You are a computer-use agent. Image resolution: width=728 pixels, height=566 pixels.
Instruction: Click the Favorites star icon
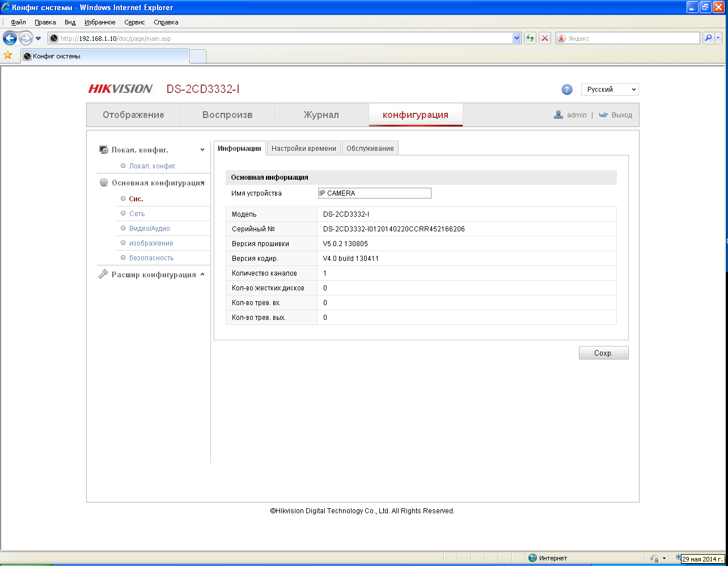[x=8, y=55]
